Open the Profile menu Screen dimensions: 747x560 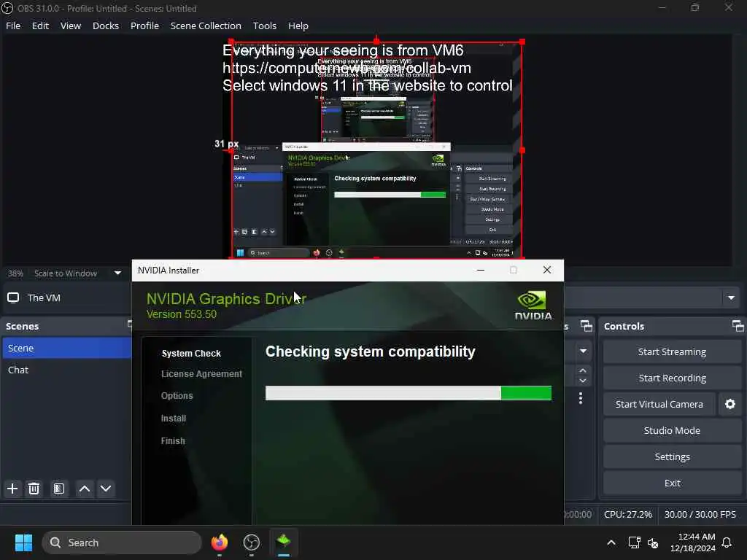pos(145,26)
